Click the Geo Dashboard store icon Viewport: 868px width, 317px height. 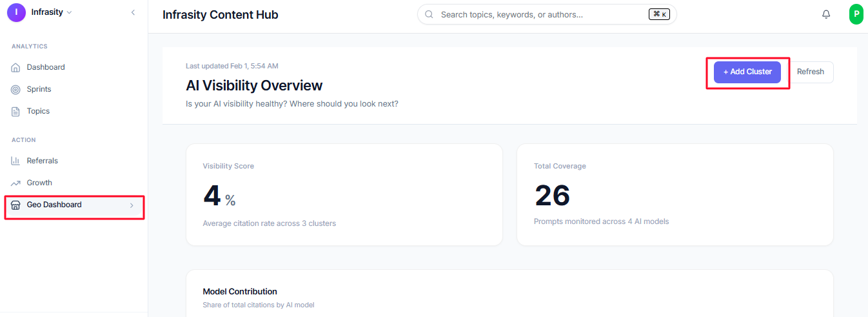(x=16, y=205)
